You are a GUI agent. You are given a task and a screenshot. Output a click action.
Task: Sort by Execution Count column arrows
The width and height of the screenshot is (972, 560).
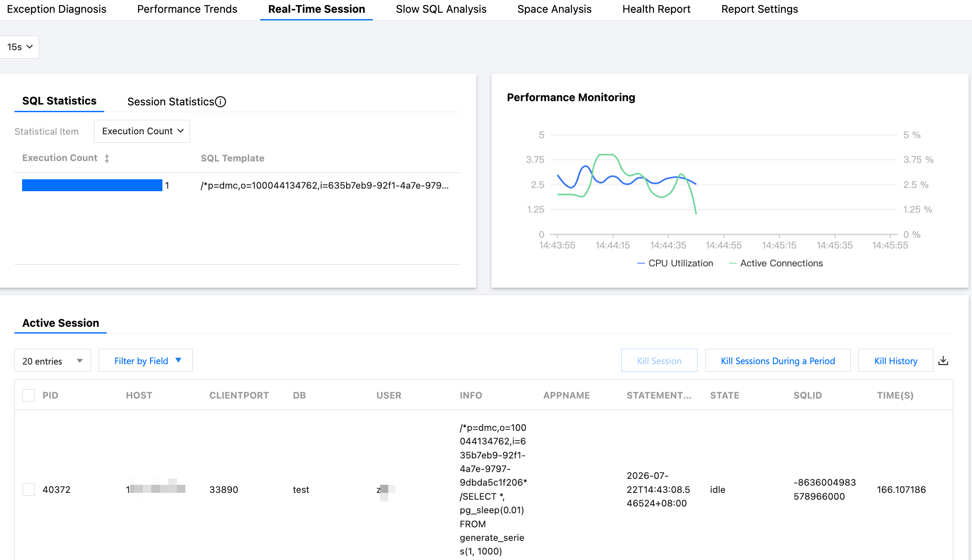[107, 158]
